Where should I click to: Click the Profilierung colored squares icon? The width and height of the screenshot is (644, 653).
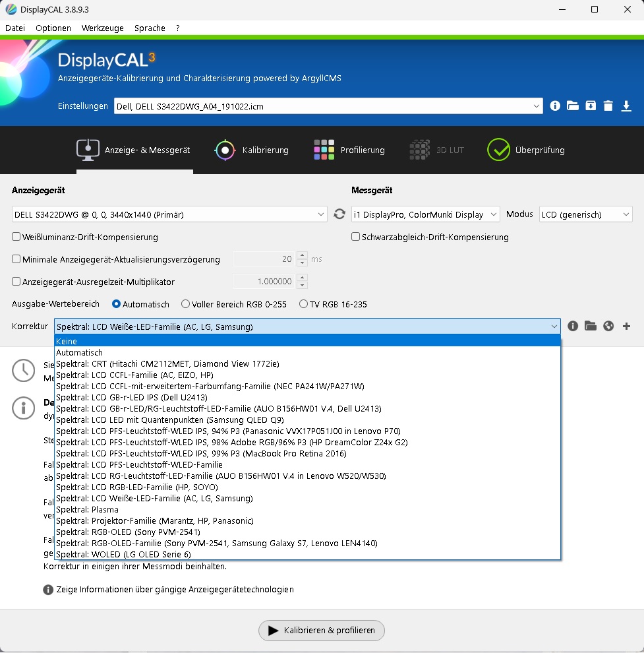324,150
